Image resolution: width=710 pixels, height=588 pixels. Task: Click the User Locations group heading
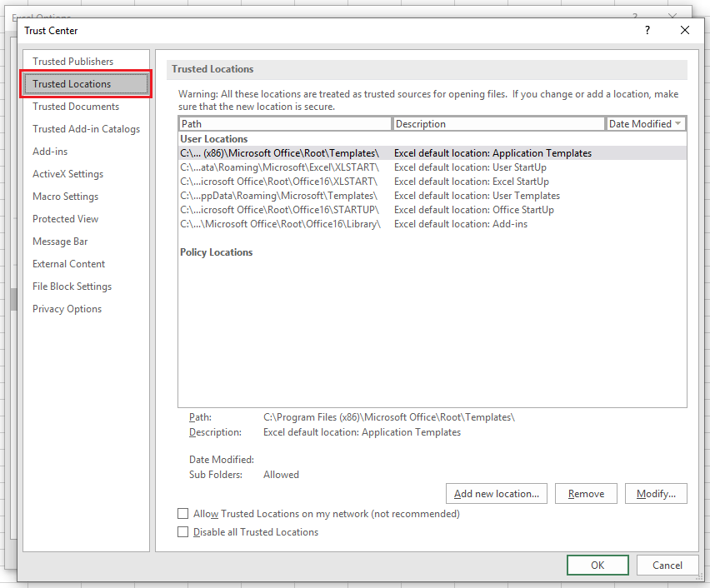pos(213,139)
